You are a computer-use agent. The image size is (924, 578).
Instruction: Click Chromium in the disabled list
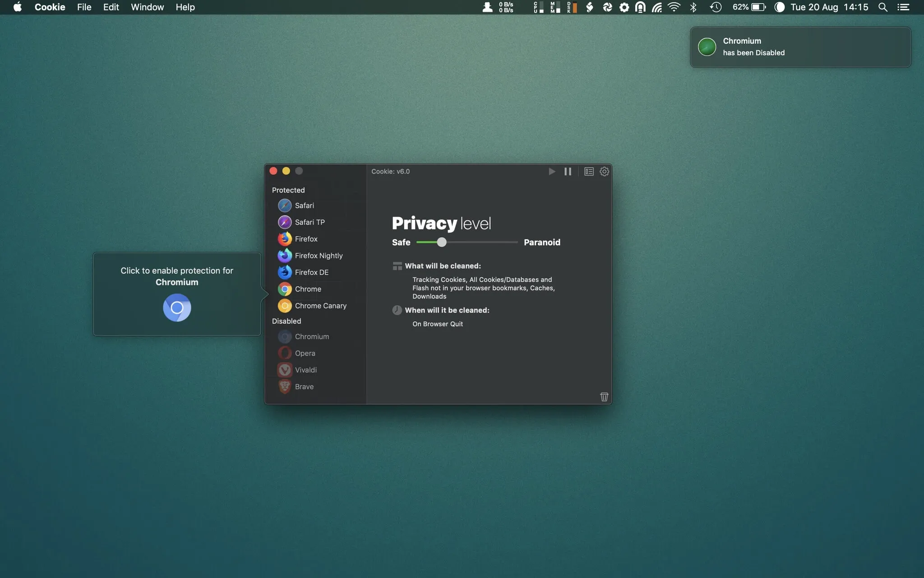click(x=311, y=336)
